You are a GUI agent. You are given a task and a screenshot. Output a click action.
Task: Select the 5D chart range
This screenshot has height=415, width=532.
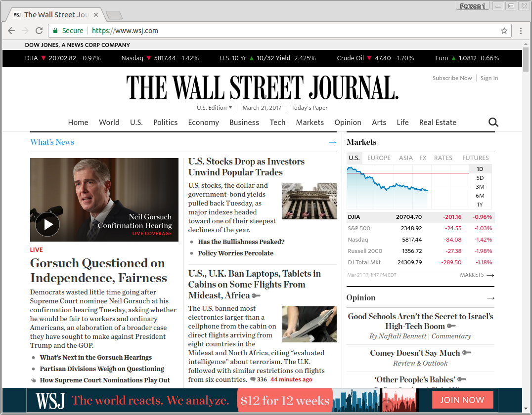point(480,178)
